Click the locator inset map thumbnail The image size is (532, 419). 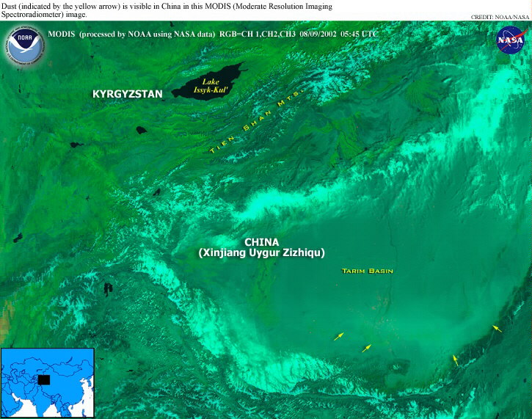point(48,382)
